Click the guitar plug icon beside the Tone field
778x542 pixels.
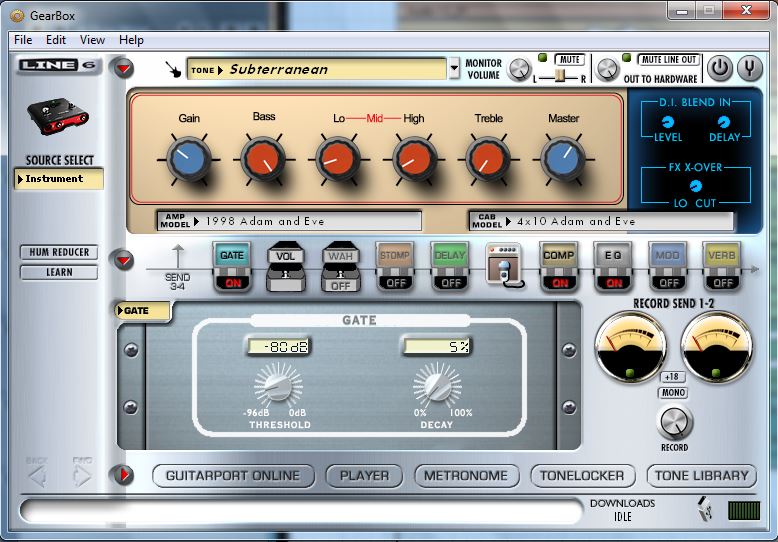pyautogui.click(x=173, y=69)
